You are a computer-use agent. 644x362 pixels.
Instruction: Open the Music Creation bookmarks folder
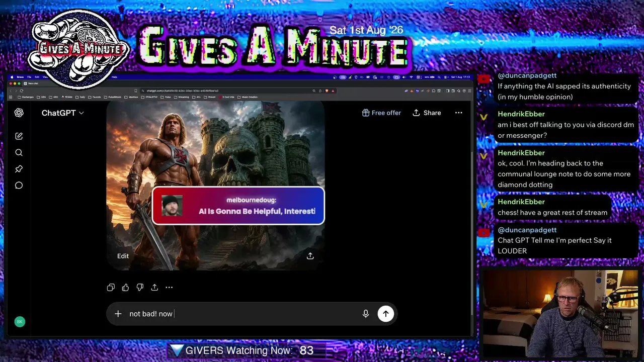pos(248,97)
